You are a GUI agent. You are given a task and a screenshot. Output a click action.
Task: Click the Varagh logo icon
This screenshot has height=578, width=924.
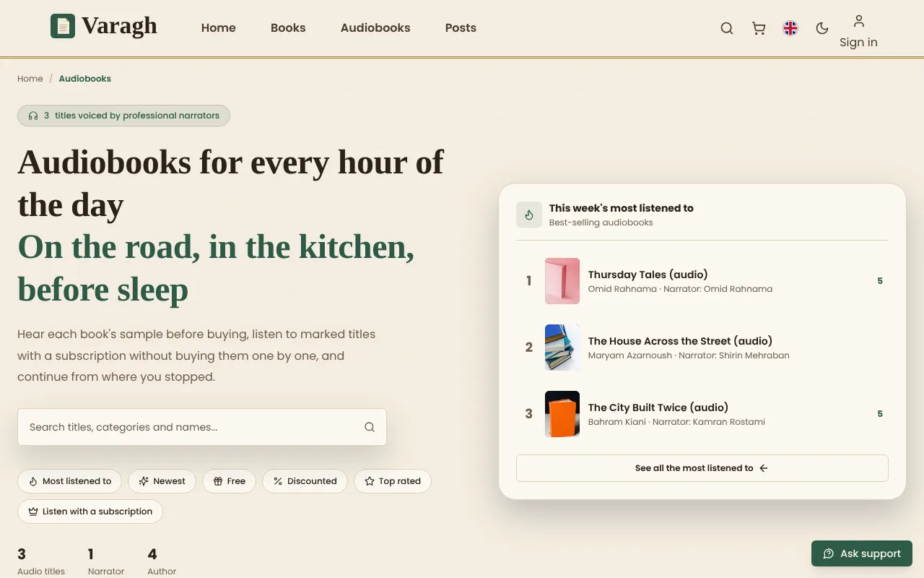coord(63,27)
